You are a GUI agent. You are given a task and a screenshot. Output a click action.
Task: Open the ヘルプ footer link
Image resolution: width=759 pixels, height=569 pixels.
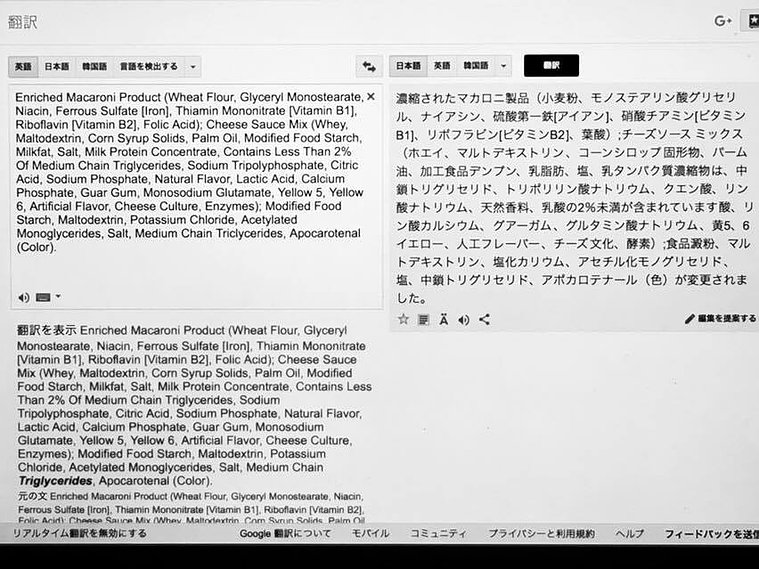(x=629, y=534)
